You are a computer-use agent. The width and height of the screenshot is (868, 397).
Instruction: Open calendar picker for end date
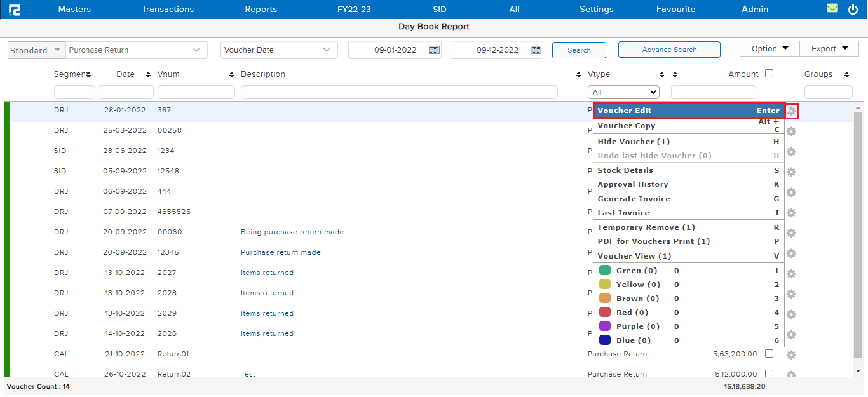(x=536, y=50)
